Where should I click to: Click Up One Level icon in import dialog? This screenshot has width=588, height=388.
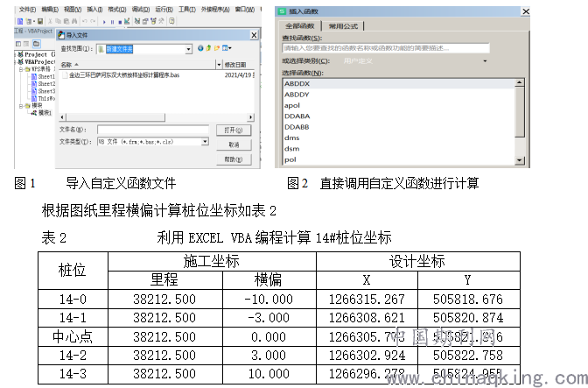208,48
